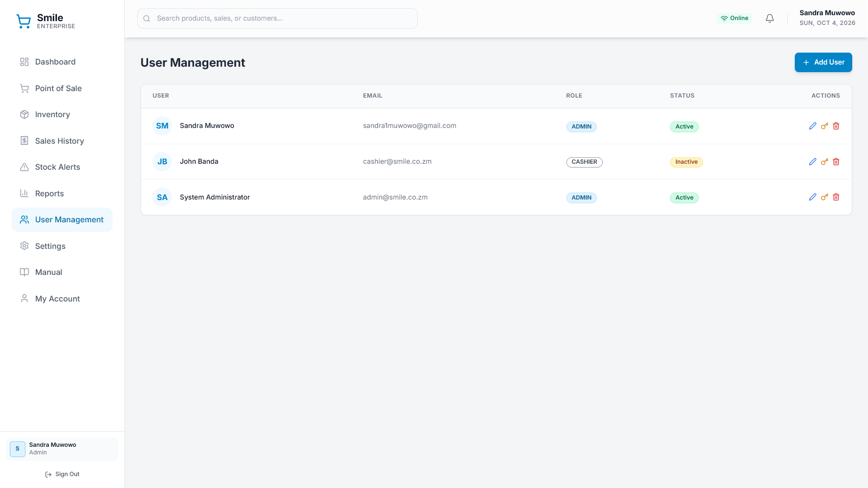Open Reports section

coord(62,194)
